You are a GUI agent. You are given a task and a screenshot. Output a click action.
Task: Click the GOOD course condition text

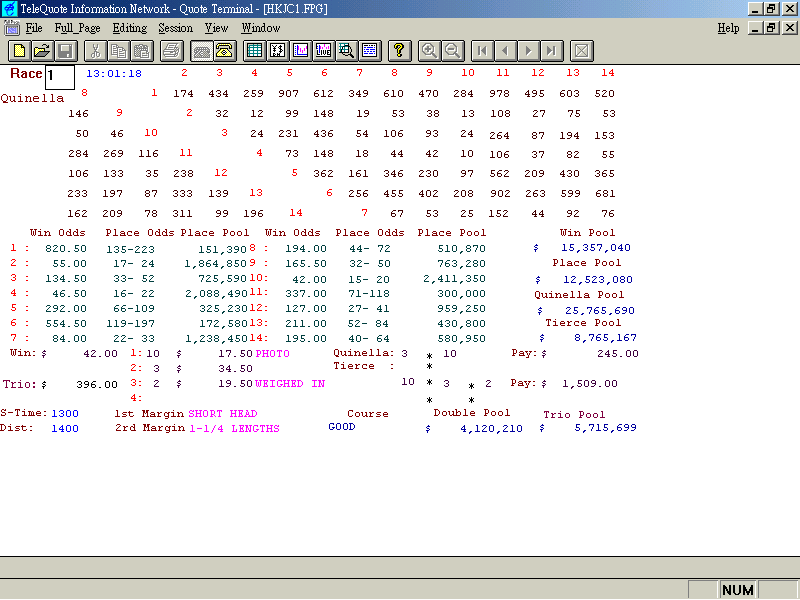(x=342, y=427)
